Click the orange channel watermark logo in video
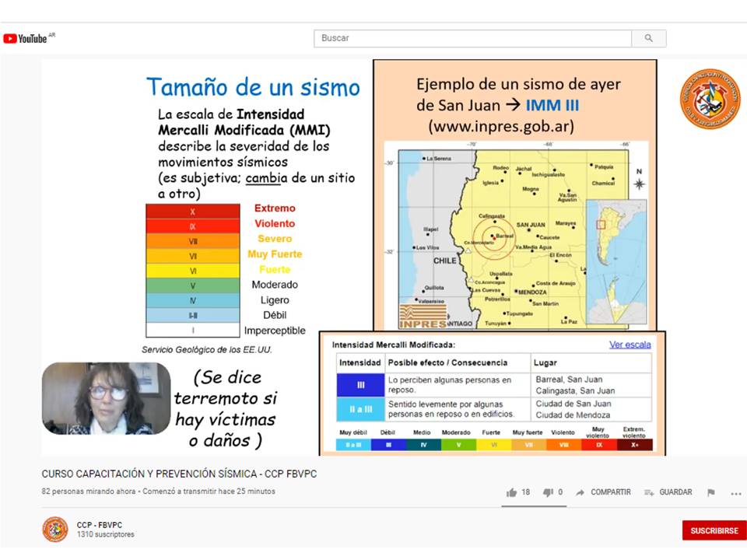 710,99
